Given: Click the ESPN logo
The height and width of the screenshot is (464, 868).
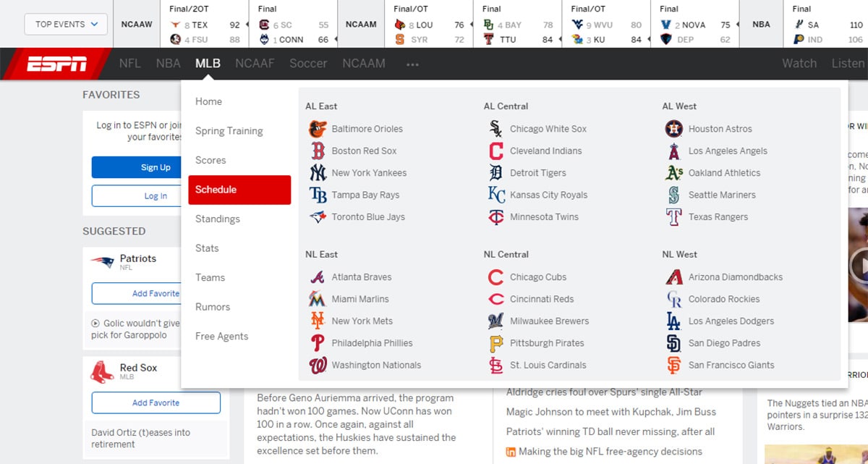Looking at the screenshot, I should (56, 64).
